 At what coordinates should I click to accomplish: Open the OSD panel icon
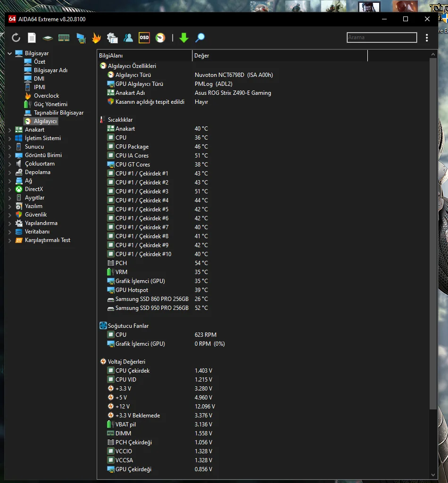click(x=144, y=38)
